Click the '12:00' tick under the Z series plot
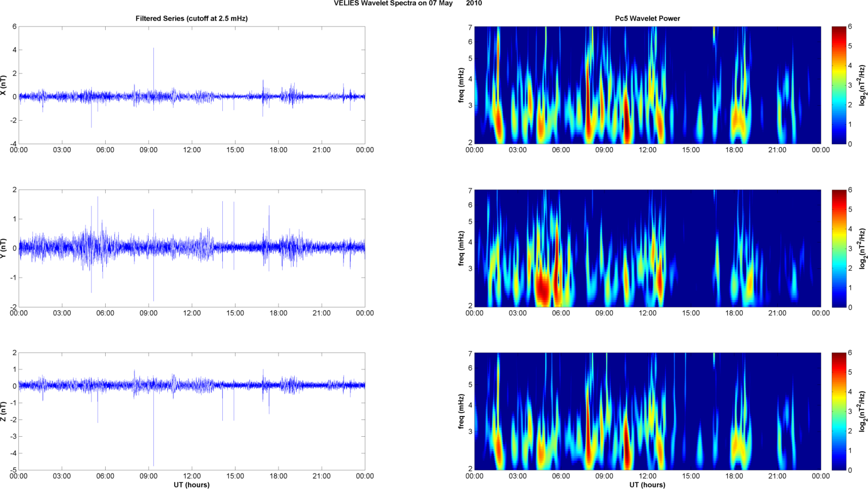868x489 pixels. coord(192,476)
